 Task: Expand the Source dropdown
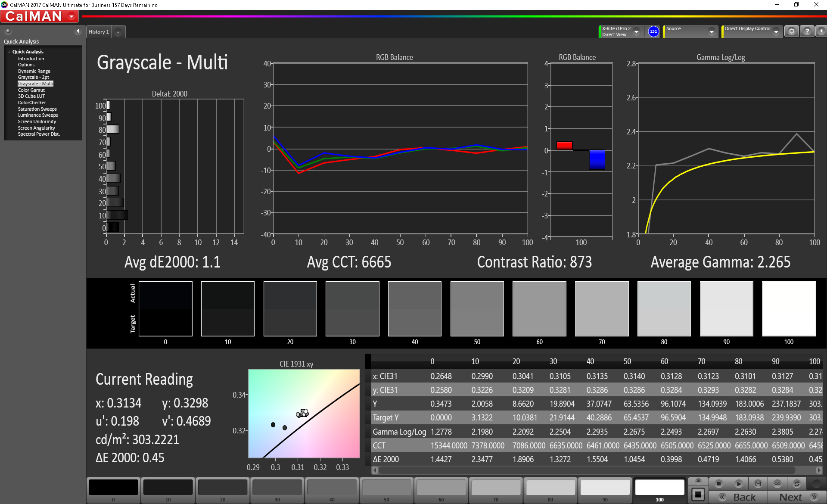[x=711, y=32]
